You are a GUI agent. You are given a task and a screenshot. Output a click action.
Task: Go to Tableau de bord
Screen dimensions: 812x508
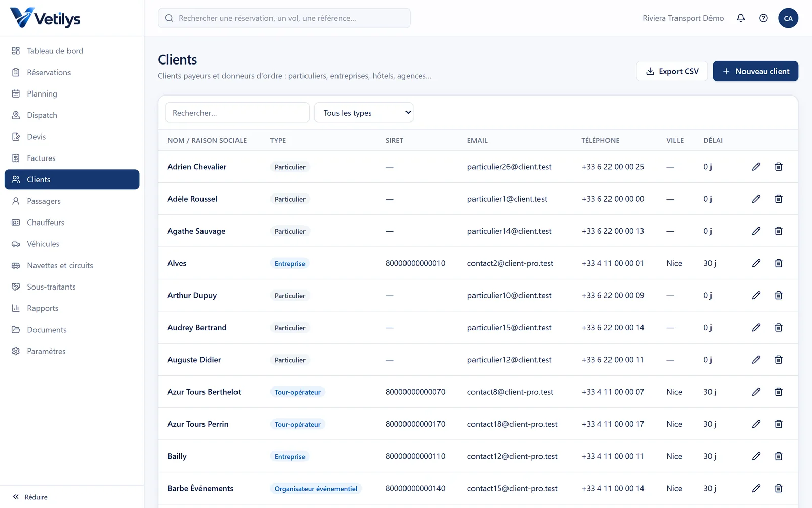[x=72, y=51]
